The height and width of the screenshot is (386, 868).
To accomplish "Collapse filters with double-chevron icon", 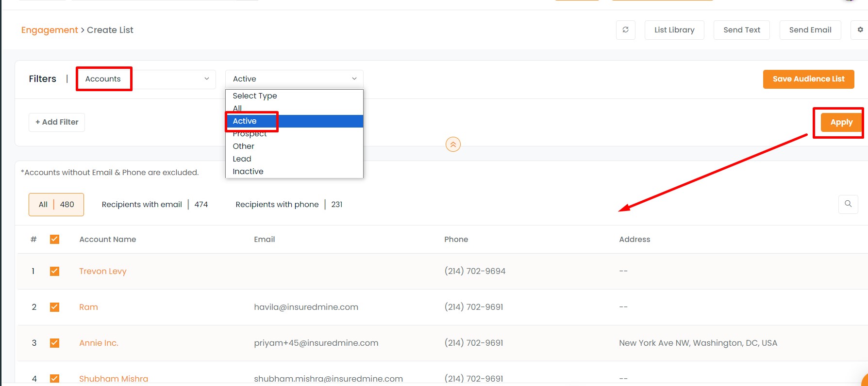I will pos(453,145).
